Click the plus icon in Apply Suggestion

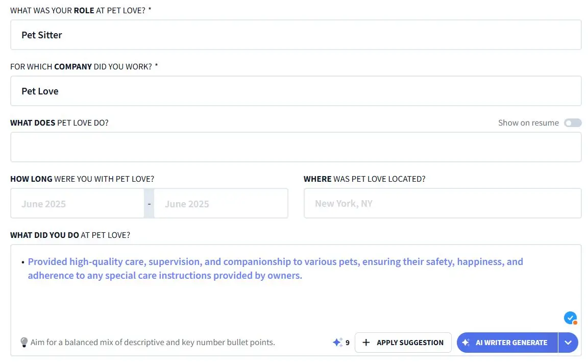point(366,343)
